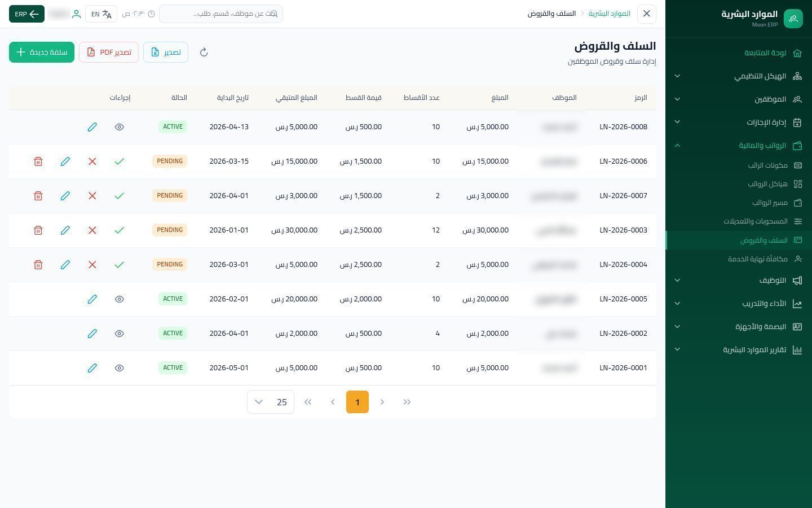Viewport: 812px width, 508px height.
Task: Reject loan LN-2026-0007 with the red X
Action: click(x=92, y=196)
